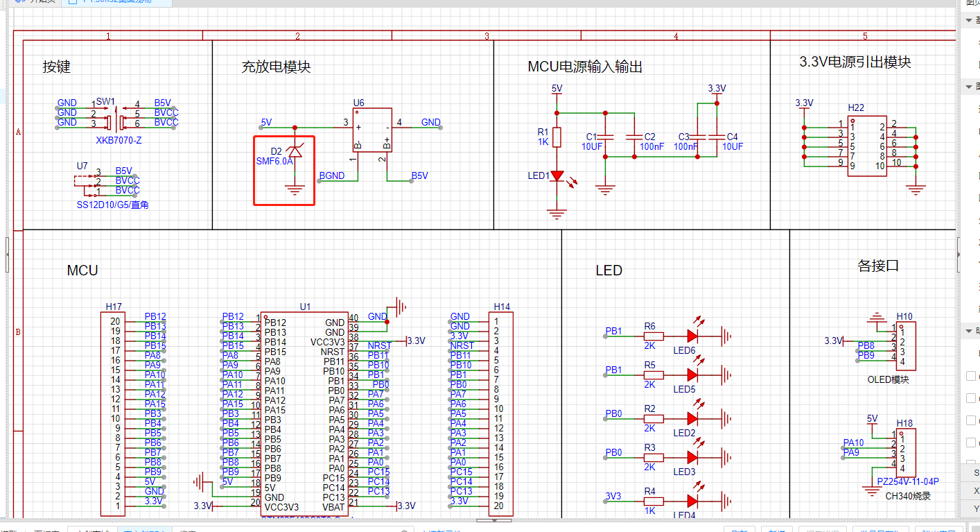Collapse the first section in right panel
The image size is (980, 532).
click(x=968, y=21)
